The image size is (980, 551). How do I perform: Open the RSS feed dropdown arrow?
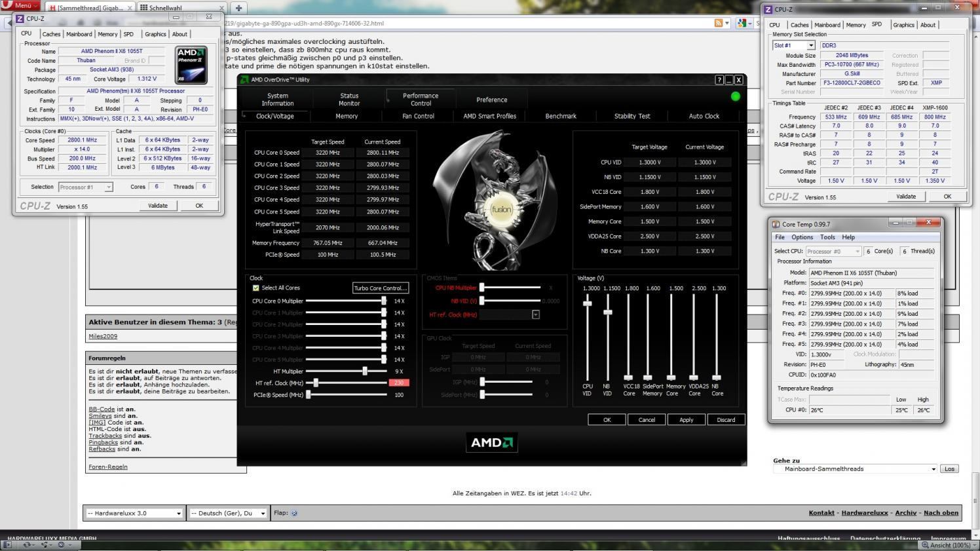point(726,24)
